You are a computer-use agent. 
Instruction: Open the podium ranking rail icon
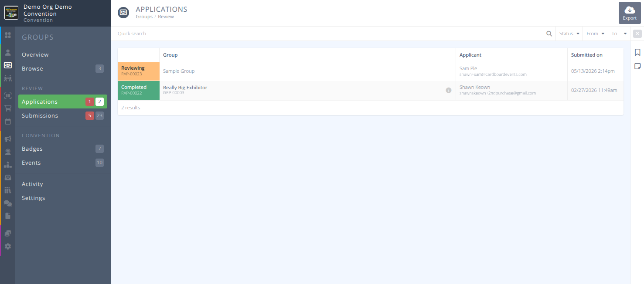point(7,165)
